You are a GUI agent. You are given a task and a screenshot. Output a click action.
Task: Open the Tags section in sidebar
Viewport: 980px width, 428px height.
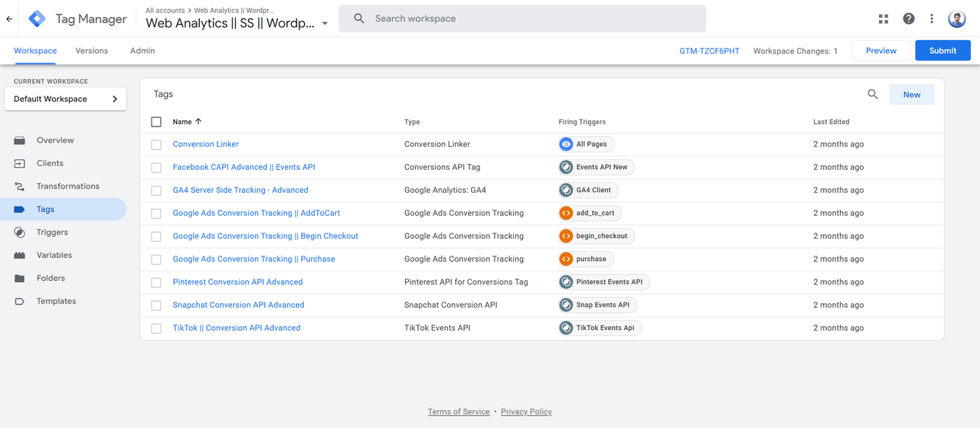[x=64, y=209]
